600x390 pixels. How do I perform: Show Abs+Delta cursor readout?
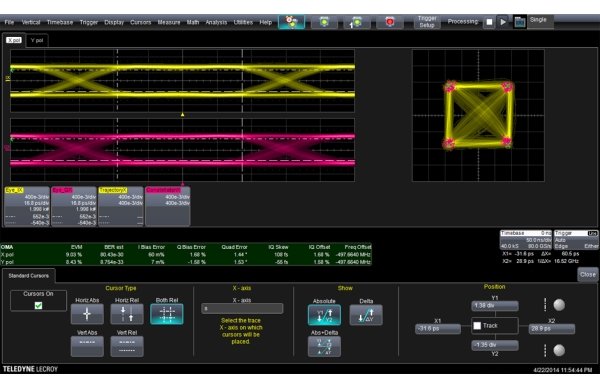324,346
